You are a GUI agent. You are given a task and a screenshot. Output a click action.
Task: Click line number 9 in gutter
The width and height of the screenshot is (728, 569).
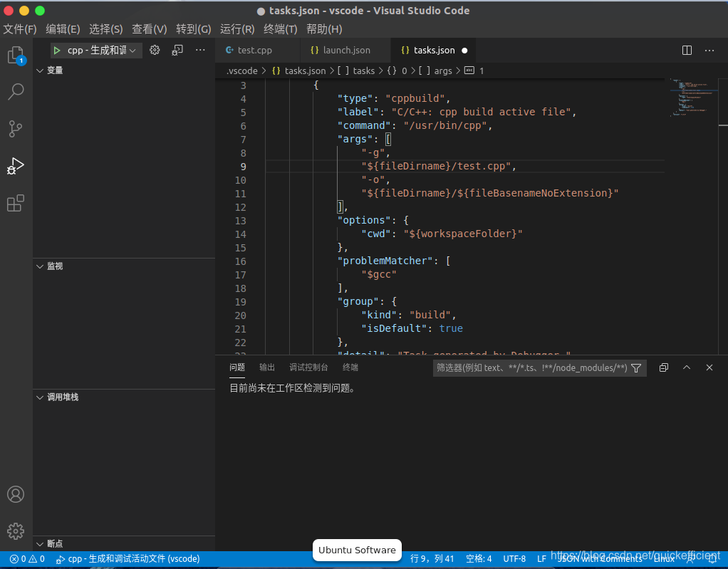coord(244,167)
